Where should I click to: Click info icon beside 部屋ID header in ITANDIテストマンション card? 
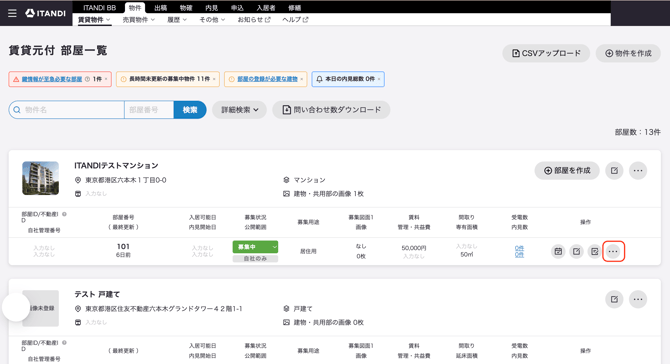click(65, 214)
